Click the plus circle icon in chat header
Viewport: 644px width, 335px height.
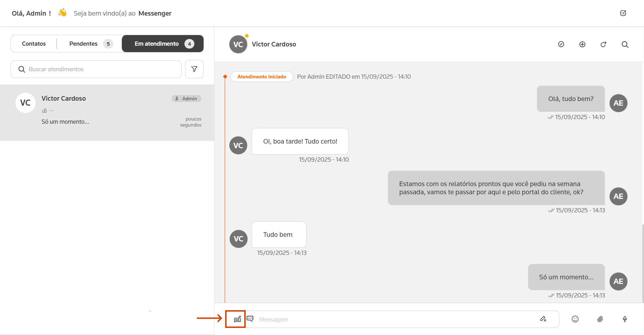[582, 44]
